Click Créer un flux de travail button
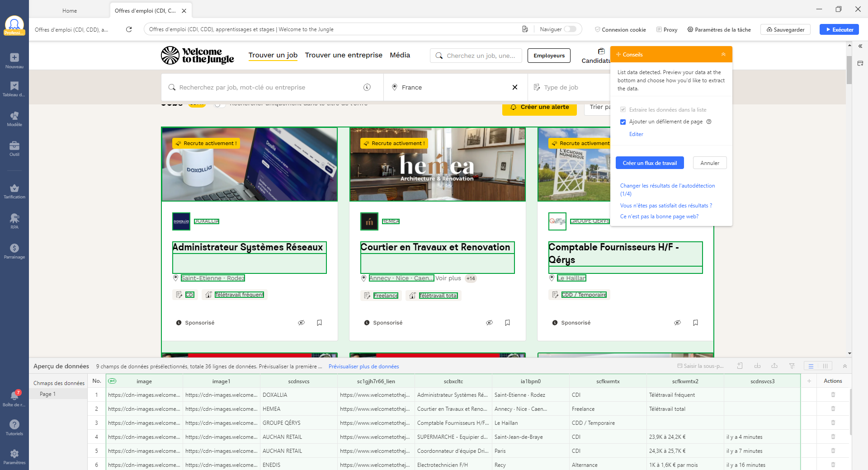Viewport: 868px width, 470px height. pos(650,163)
